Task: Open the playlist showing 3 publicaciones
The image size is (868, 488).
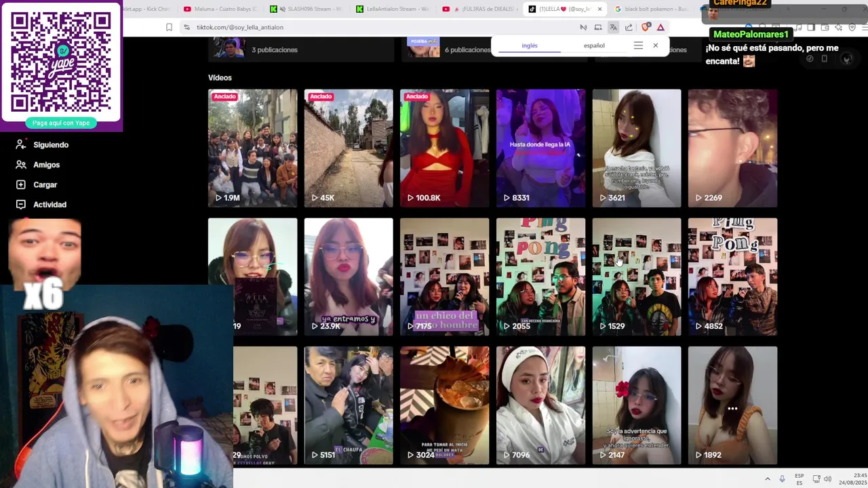Action: tap(301, 49)
